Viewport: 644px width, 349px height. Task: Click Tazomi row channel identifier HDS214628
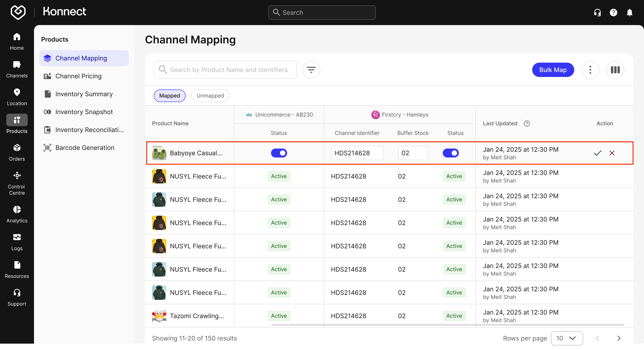[349, 316]
